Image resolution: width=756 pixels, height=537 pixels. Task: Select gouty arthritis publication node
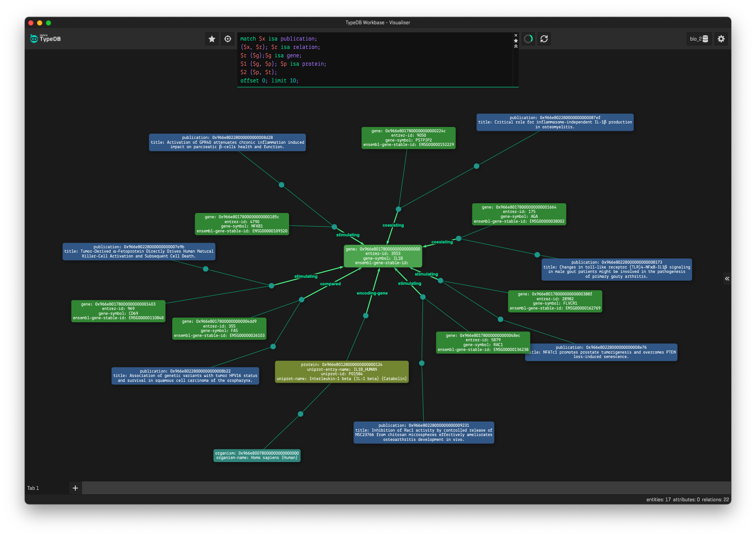617,269
